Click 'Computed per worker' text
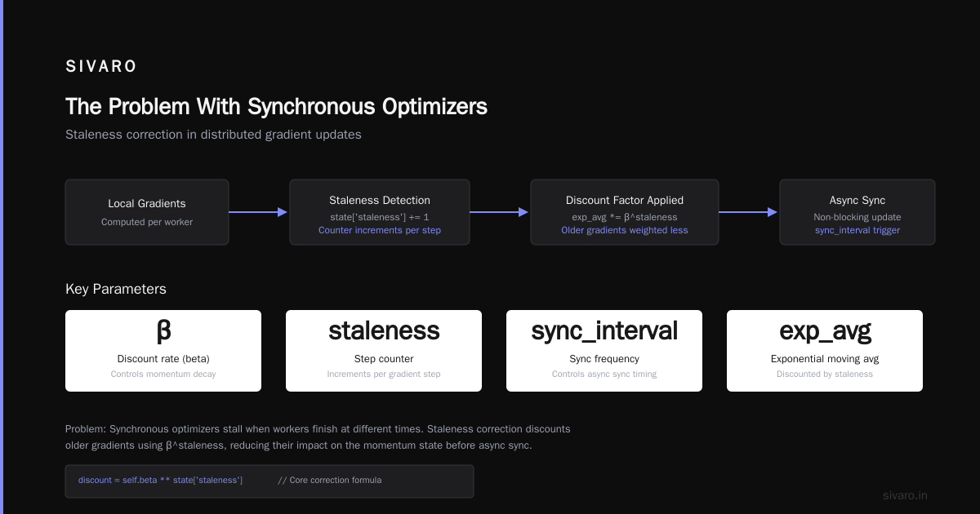The height and width of the screenshot is (514, 980). coord(147,222)
